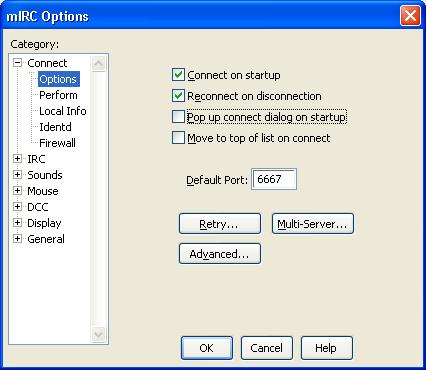Click category list scroll up arrow
Screen dimensions: 426x370
pyautogui.click(x=98, y=63)
